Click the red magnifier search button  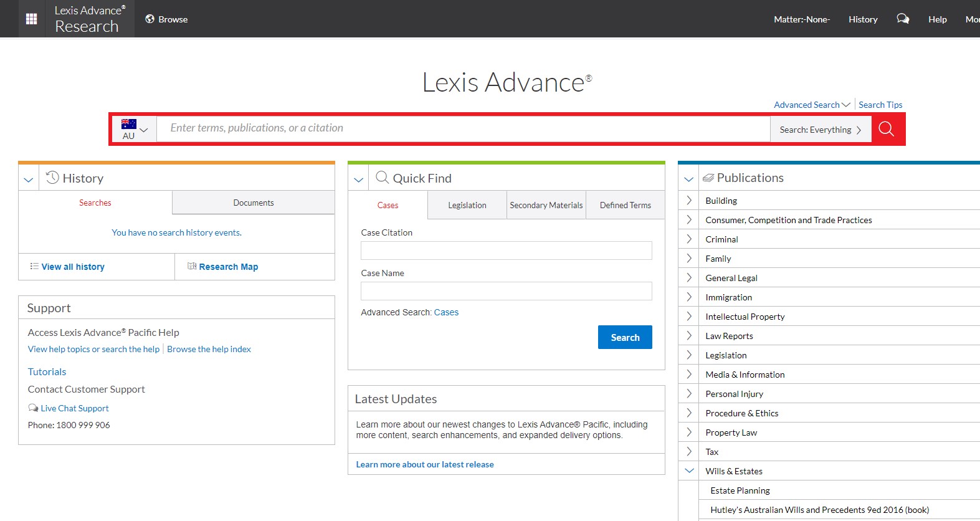[886, 129]
